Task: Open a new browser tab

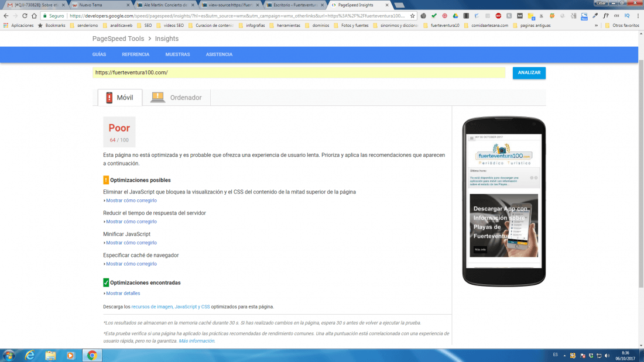Action: 399,5
